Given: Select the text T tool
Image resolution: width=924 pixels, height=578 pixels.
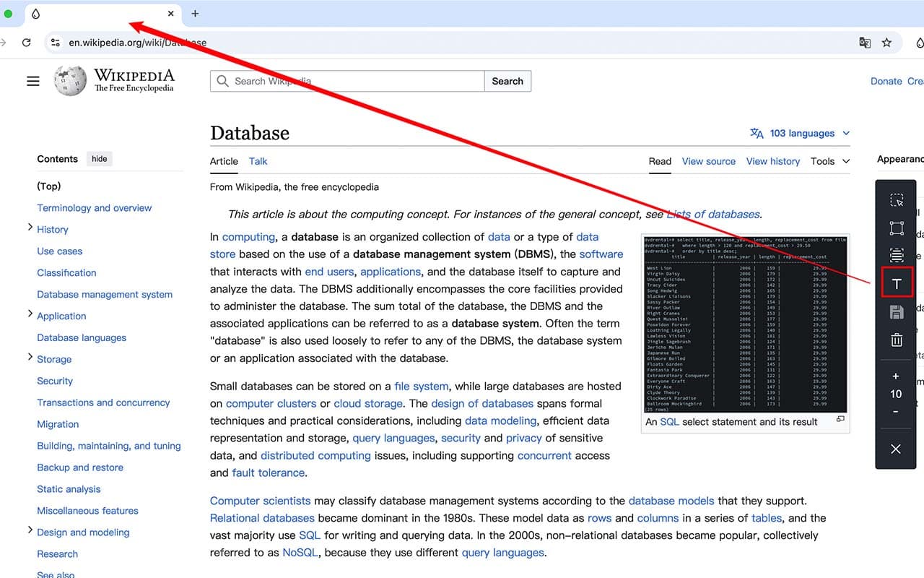Looking at the screenshot, I should [x=896, y=284].
